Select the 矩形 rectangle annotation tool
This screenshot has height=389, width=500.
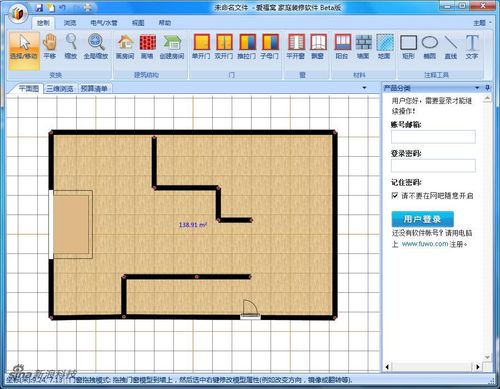pos(408,47)
